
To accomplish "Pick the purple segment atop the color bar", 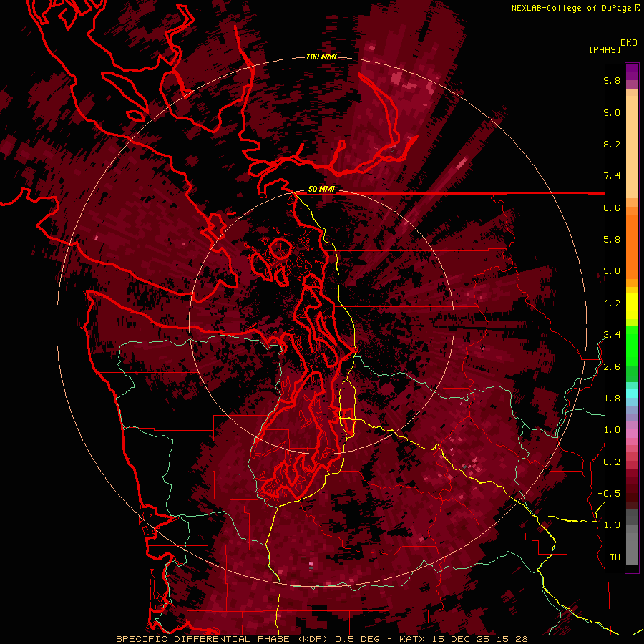I will pos(632,72).
